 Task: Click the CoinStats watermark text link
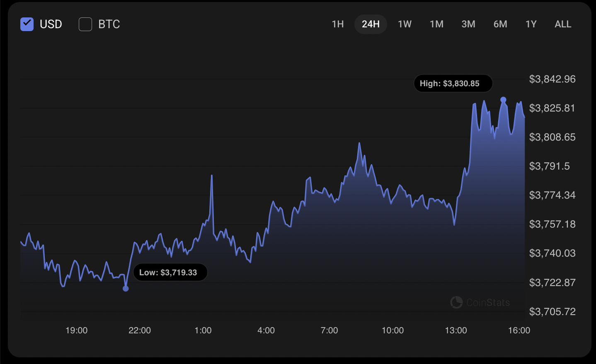488,303
